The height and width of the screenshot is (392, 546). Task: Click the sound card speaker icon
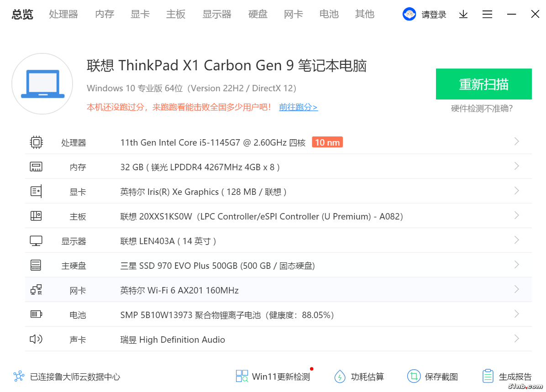[x=36, y=339]
